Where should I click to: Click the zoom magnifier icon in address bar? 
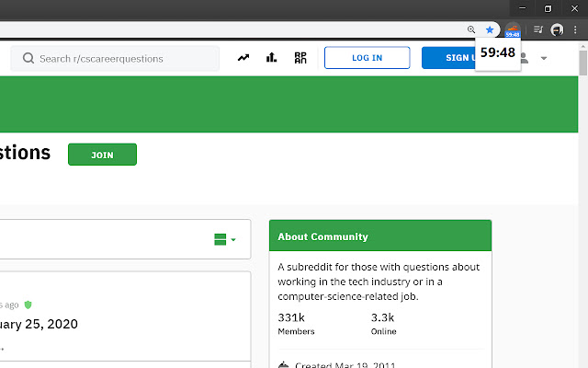click(x=471, y=29)
